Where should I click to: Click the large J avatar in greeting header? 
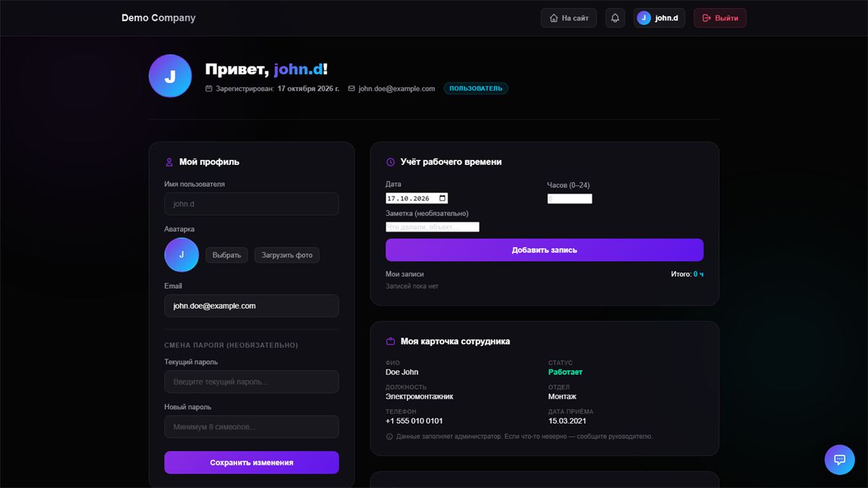pos(170,76)
